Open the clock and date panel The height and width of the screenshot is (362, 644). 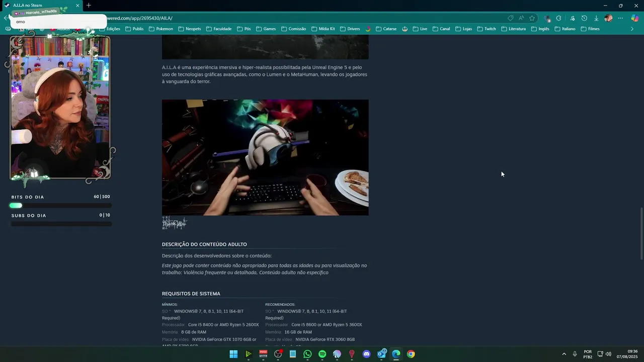(627, 354)
